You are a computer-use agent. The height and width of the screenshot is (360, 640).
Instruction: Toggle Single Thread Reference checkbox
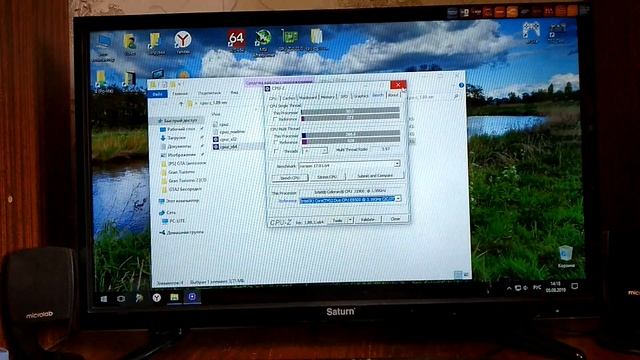coord(276,119)
